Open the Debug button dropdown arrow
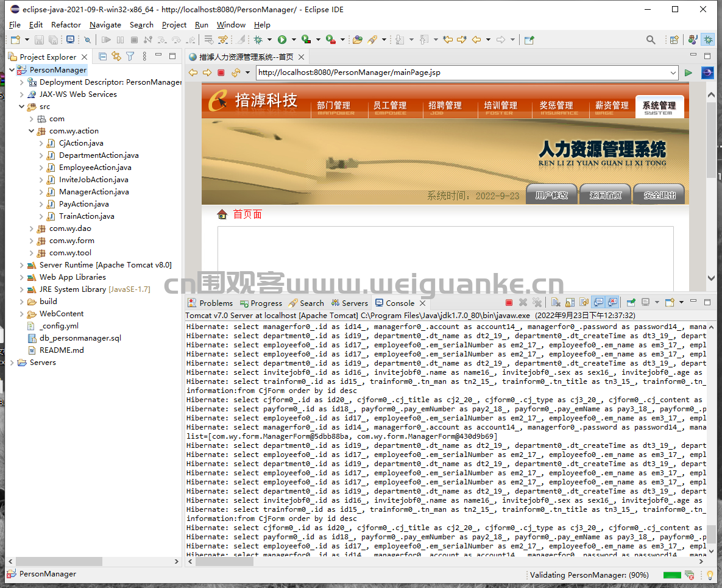The width and height of the screenshot is (722, 588). (270, 40)
